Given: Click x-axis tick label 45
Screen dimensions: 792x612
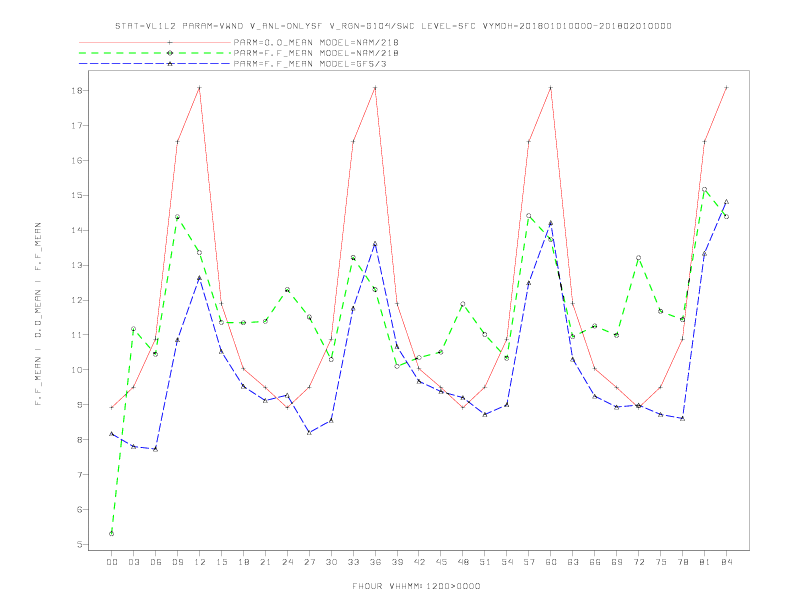Looking at the screenshot, I should pyautogui.click(x=441, y=562).
